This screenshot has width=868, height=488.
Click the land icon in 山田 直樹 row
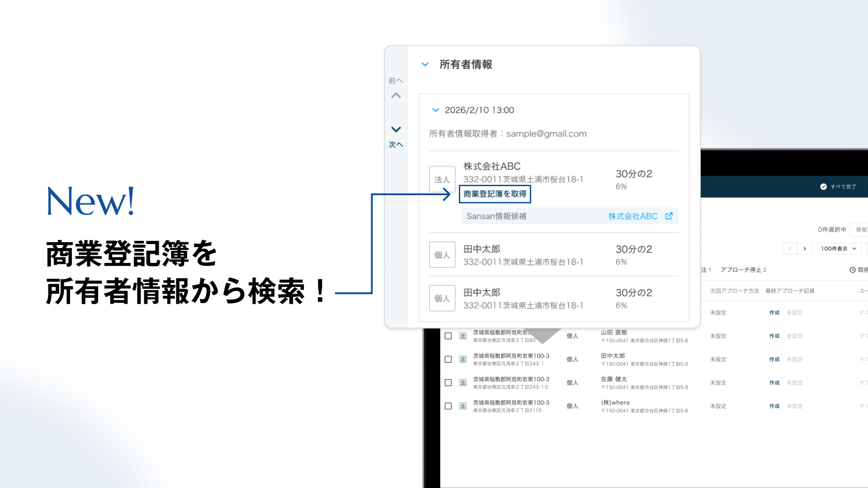point(463,336)
